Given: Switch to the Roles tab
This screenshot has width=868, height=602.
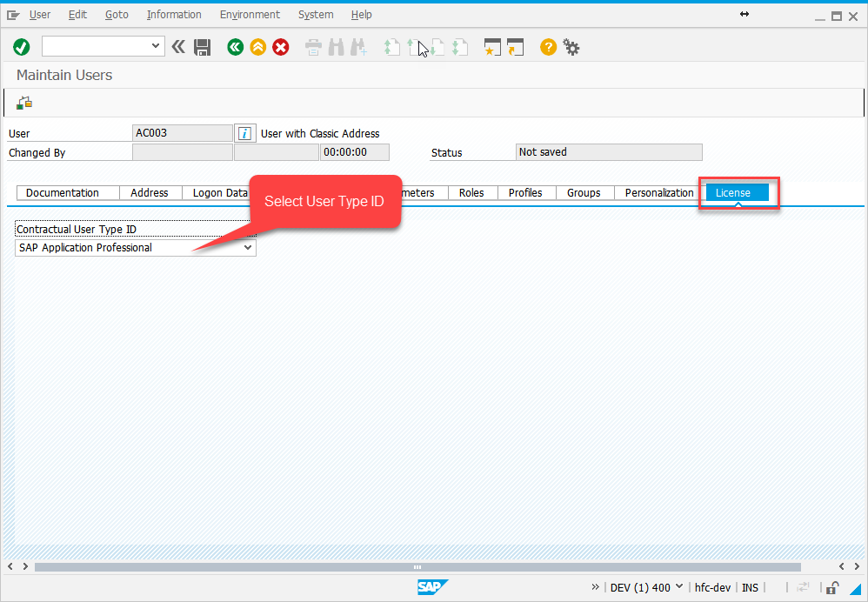Looking at the screenshot, I should pyautogui.click(x=471, y=193).
